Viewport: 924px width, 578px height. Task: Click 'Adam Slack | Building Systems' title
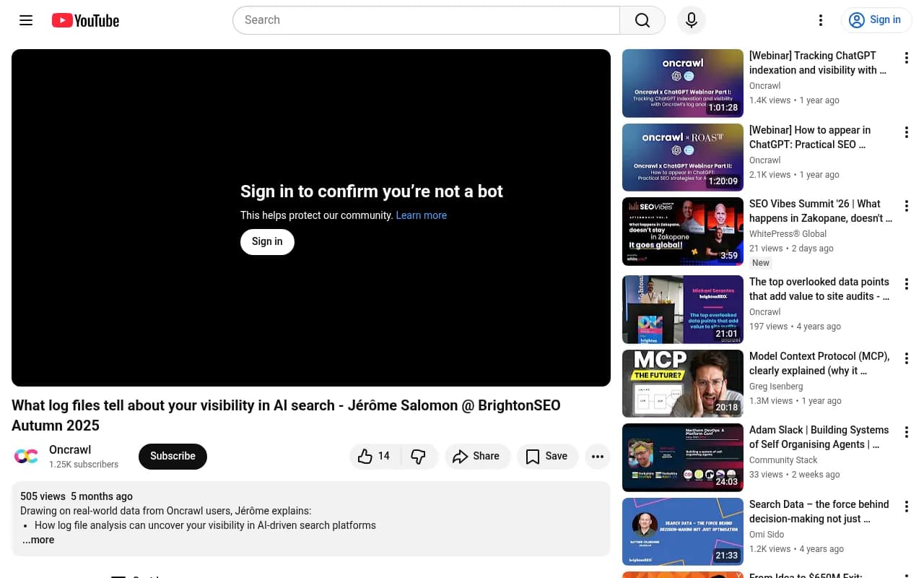(819, 437)
